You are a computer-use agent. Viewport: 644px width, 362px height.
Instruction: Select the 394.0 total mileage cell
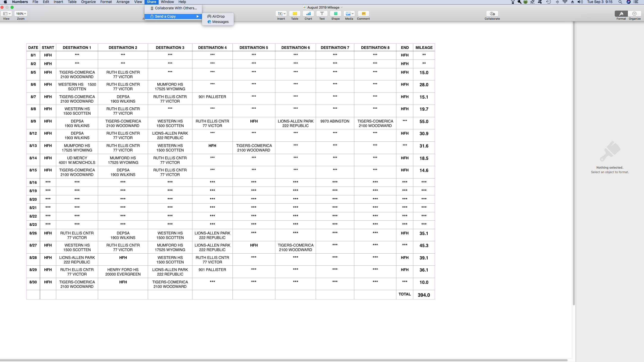pyautogui.click(x=424, y=295)
